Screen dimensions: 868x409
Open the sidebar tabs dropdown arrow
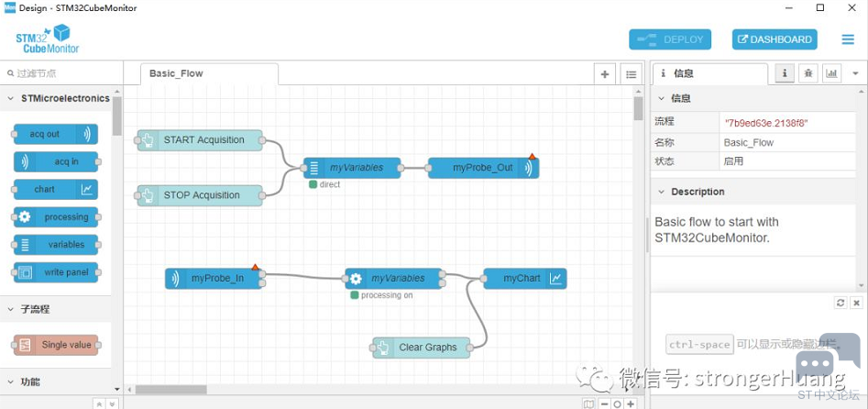tap(857, 73)
